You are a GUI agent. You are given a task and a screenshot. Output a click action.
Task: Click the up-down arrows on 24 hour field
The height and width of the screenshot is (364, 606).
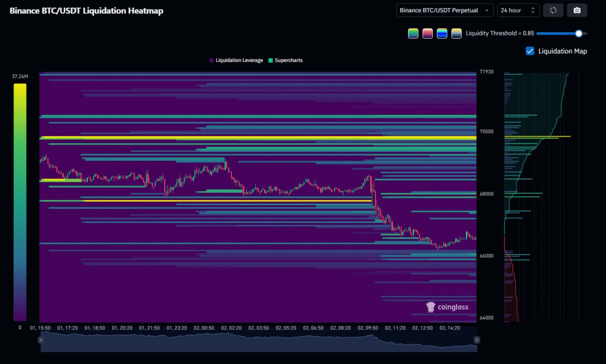pos(533,10)
